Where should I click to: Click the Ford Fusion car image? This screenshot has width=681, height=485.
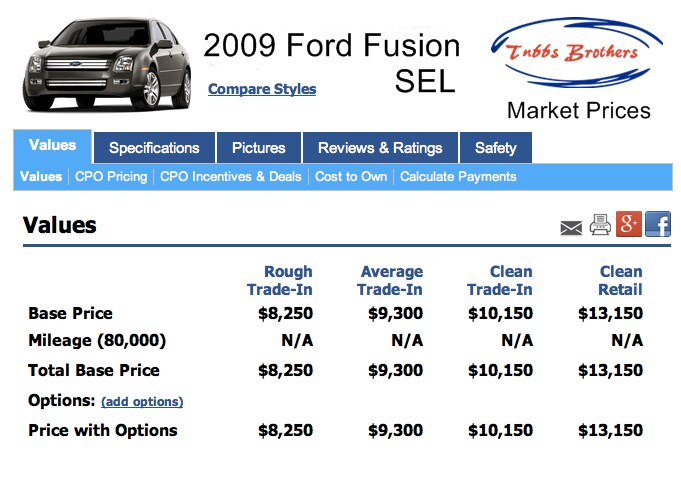click(x=107, y=64)
